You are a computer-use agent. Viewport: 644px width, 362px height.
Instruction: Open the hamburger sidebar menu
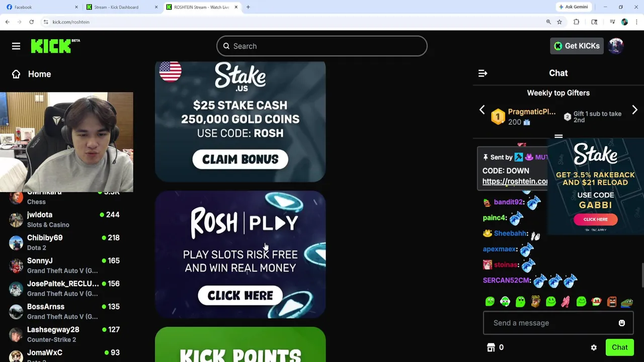(16, 46)
